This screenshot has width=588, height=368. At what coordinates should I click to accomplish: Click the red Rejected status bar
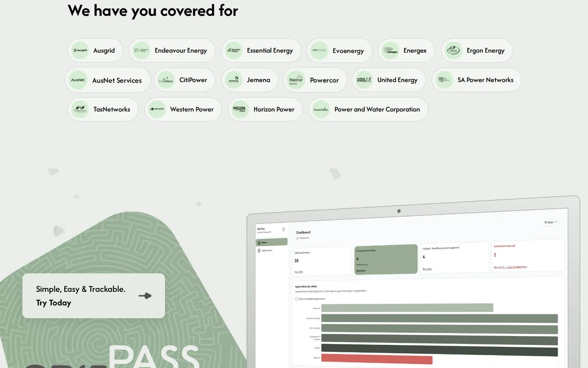377,359
